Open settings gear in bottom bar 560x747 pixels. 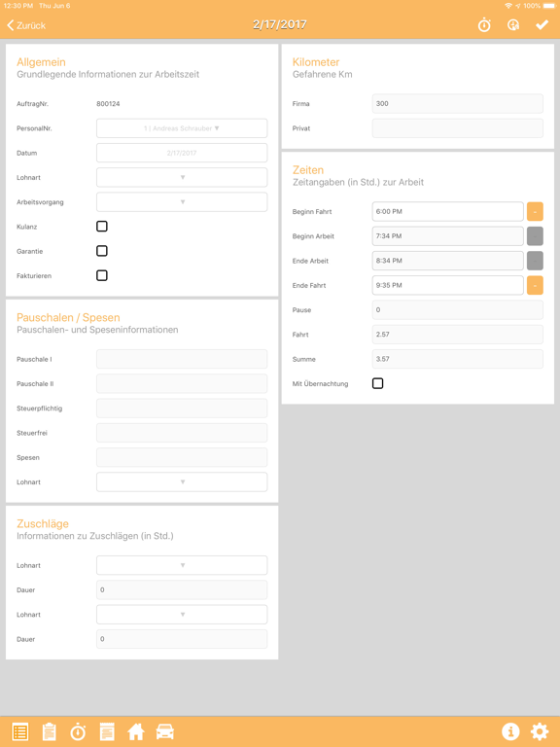(540, 731)
